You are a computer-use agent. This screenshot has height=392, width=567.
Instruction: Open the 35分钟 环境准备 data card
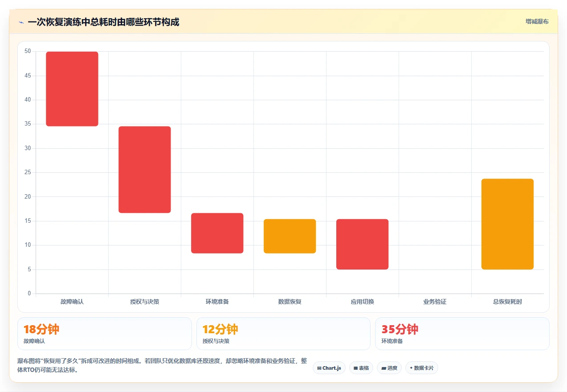click(x=462, y=334)
